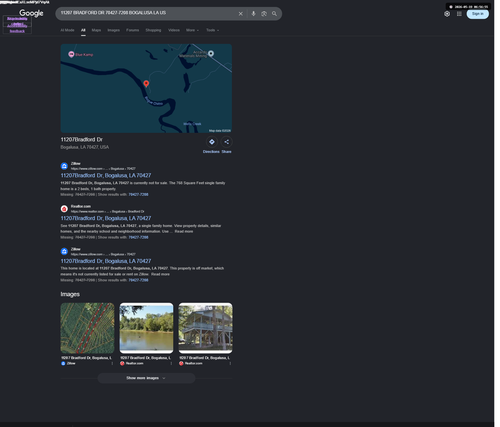Click the address heading below the map

coord(81,140)
